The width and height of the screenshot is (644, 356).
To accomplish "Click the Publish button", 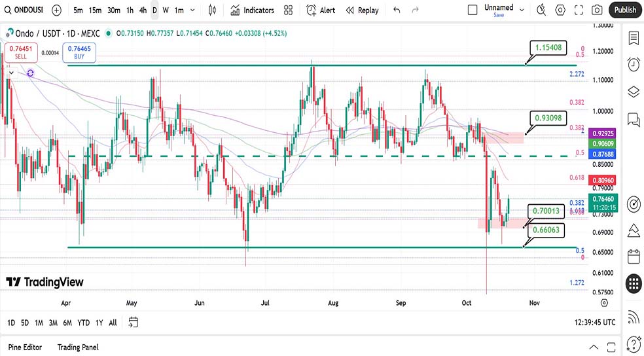I will pyautogui.click(x=625, y=10).
